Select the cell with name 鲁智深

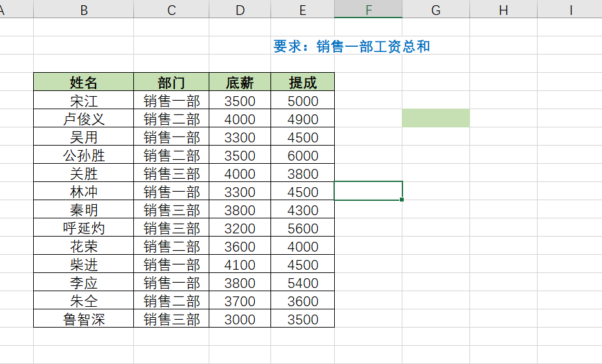84,318
